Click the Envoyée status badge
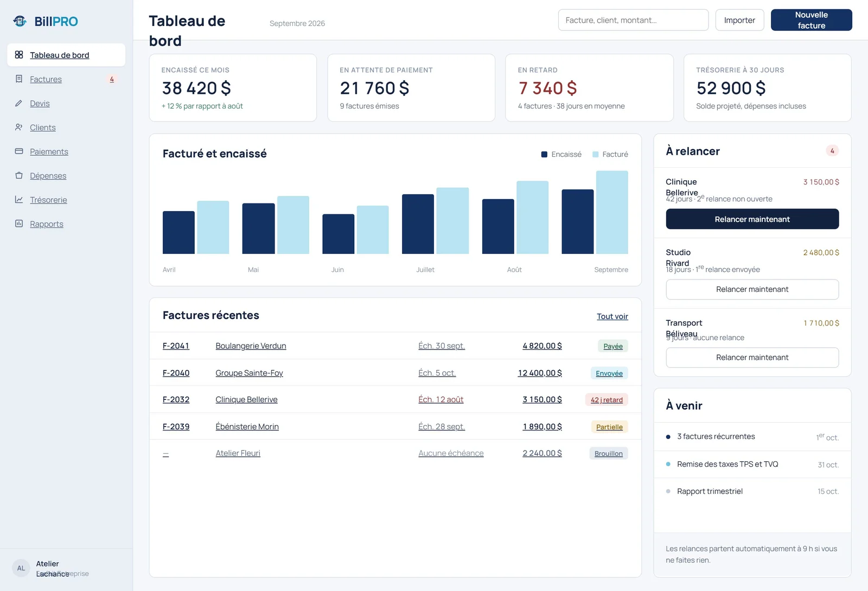 tap(609, 373)
